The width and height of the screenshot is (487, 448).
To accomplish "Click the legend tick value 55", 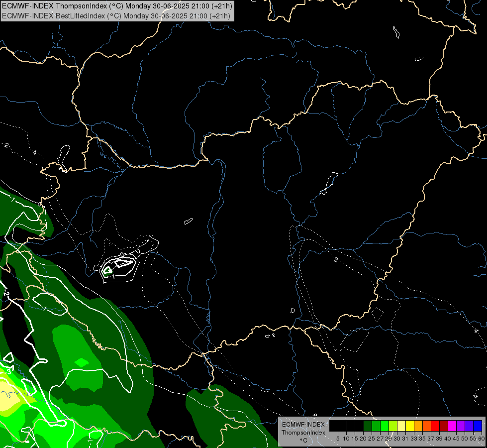I will pos(473,439).
